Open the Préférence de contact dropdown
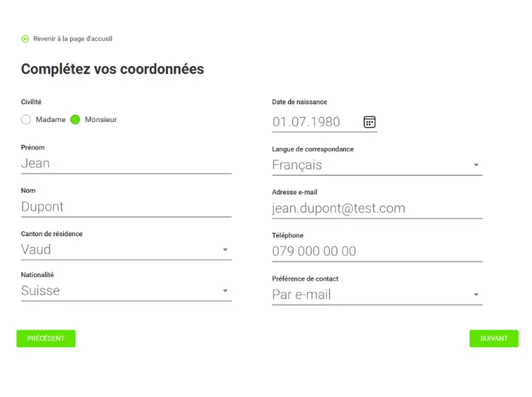 coord(476,295)
